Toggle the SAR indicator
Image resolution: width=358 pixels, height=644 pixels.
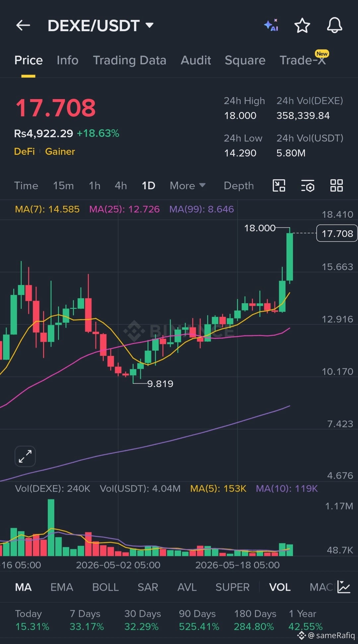[148, 587]
